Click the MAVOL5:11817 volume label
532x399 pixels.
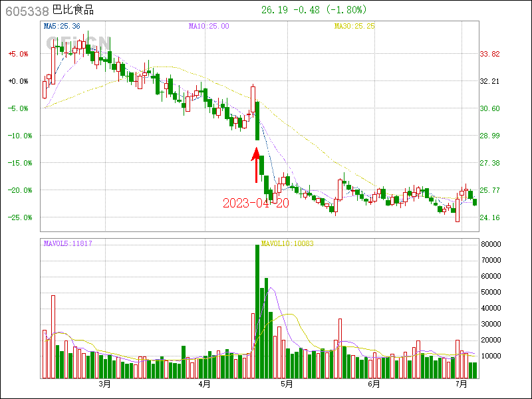pos(67,243)
